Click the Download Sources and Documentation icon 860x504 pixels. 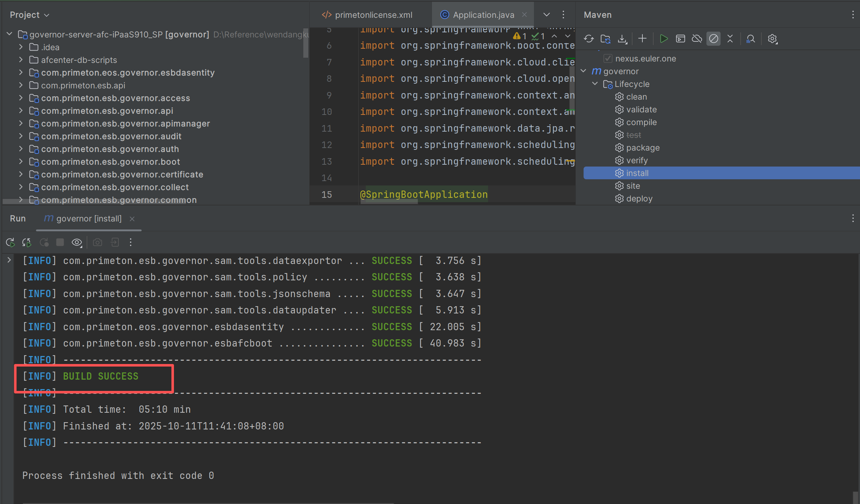[622, 39]
